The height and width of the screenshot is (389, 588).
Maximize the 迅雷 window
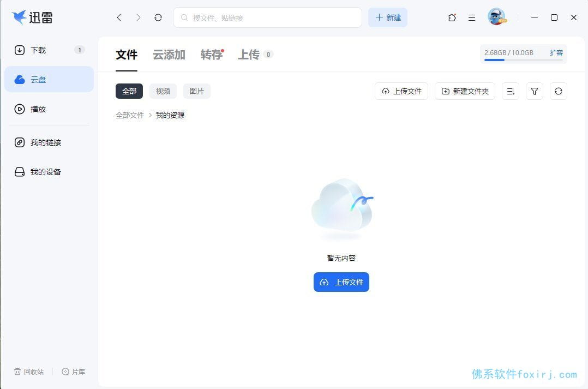point(554,17)
